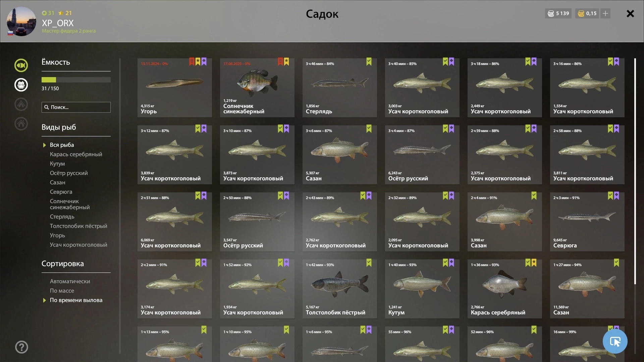Image resolution: width=644 pixels, height=362 pixels.
Task: Click the red bookmark on Угорь card
Action: (192, 62)
